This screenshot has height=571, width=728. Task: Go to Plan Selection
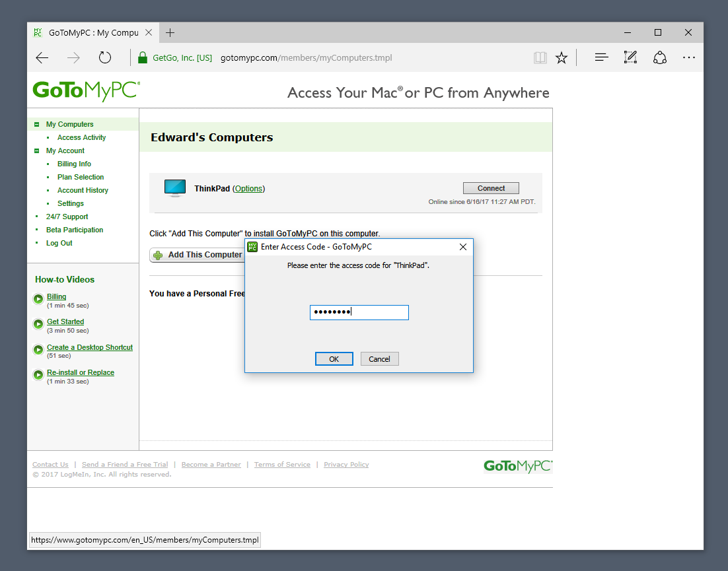pyautogui.click(x=81, y=177)
